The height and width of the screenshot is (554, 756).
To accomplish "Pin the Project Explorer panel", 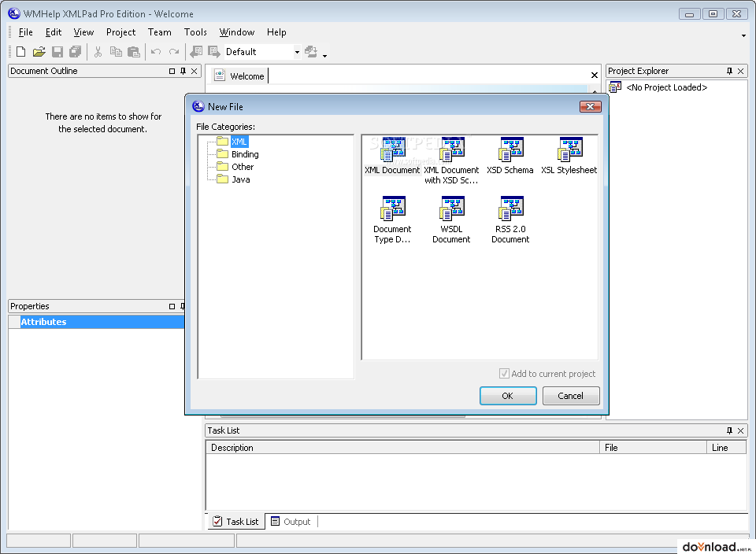I will point(729,71).
